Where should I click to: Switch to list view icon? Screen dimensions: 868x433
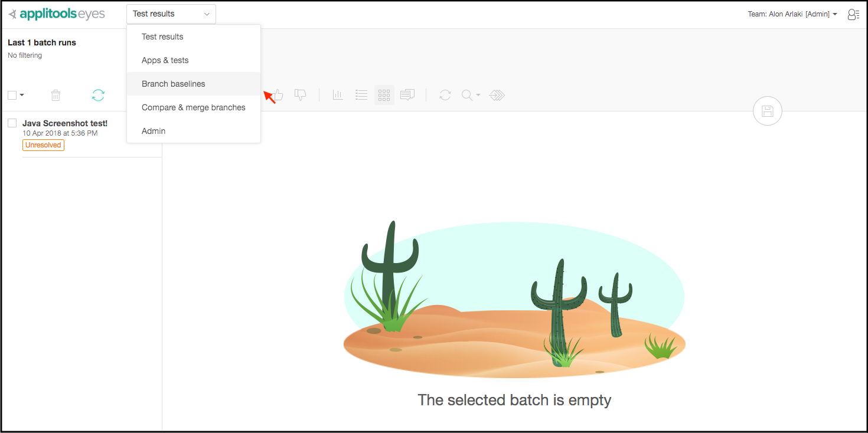[361, 94]
